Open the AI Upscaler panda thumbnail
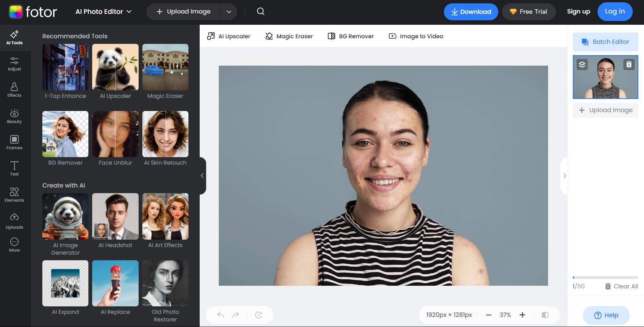 (x=115, y=67)
